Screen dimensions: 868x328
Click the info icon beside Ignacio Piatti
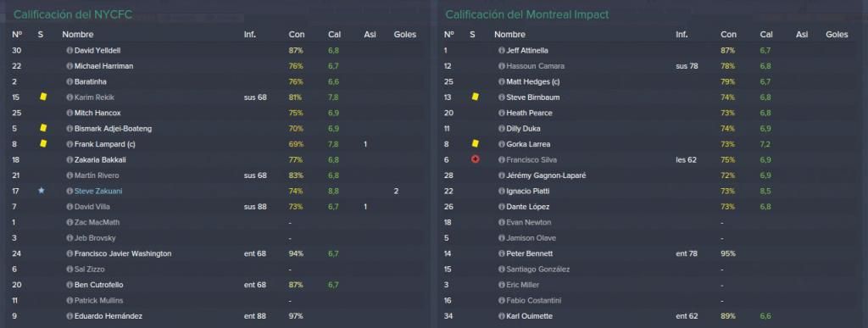tap(502, 191)
